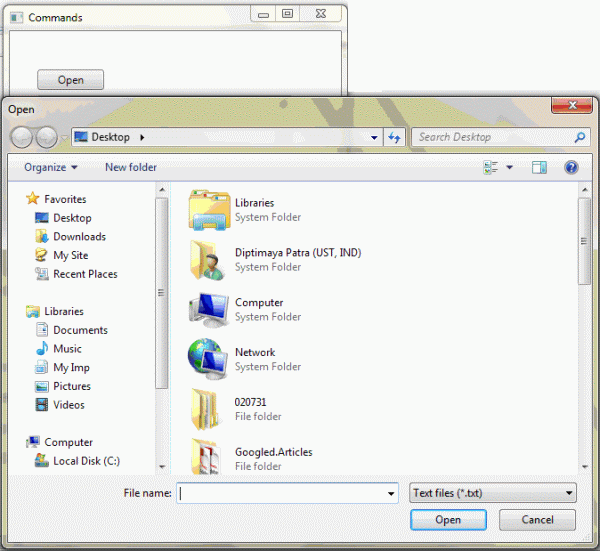Click the Downloads folder icon in sidebar

point(41,236)
